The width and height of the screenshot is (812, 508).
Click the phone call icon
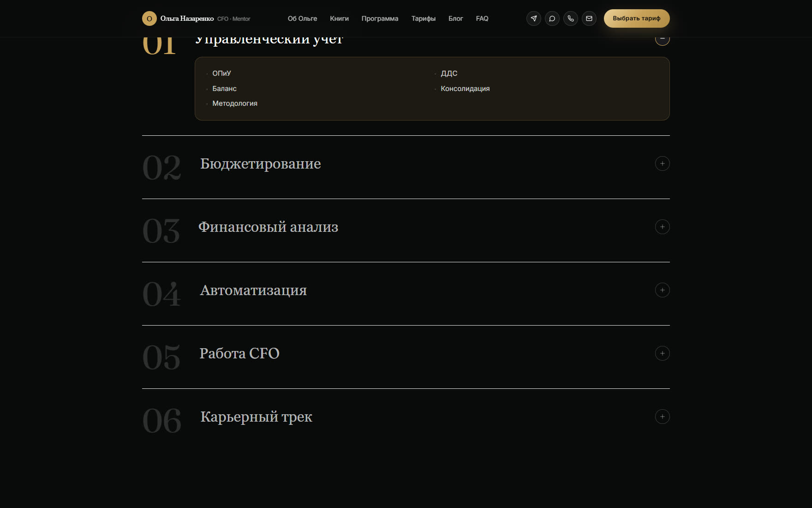[571, 18]
